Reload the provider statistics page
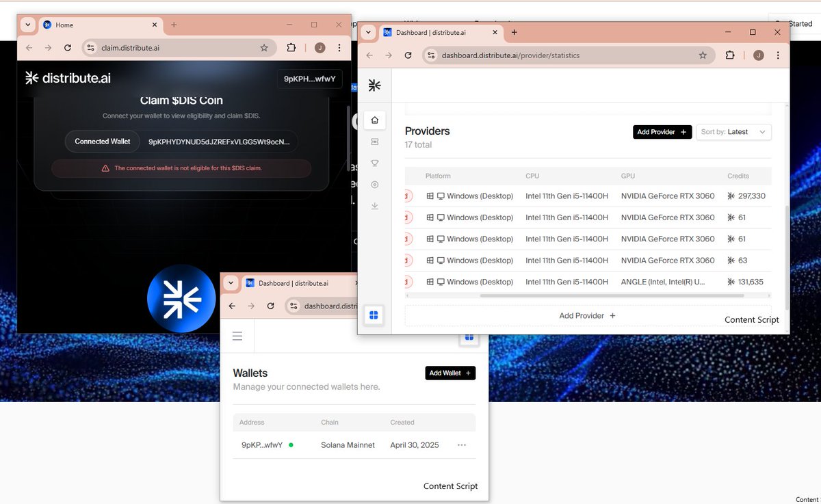This screenshot has height=504, width=821. (x=408, y=55)
